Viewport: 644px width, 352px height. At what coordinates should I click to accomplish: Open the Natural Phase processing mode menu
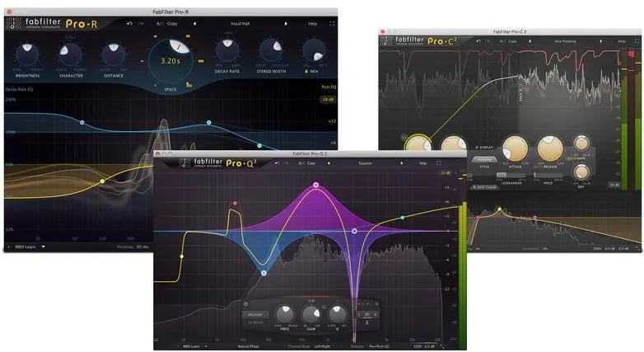pos(248,346)
